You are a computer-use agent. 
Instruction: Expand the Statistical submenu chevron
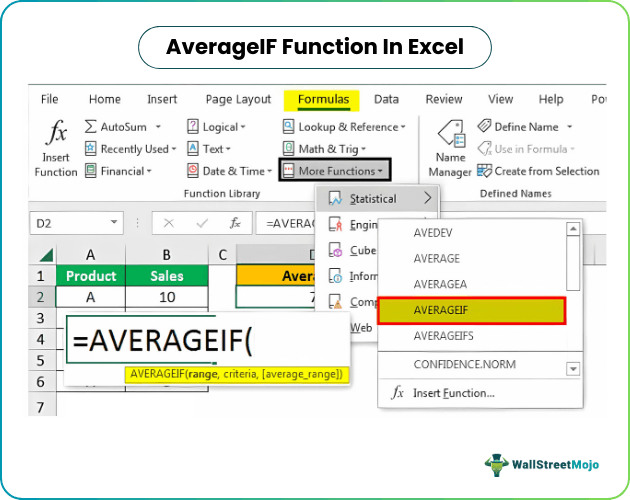428,198
